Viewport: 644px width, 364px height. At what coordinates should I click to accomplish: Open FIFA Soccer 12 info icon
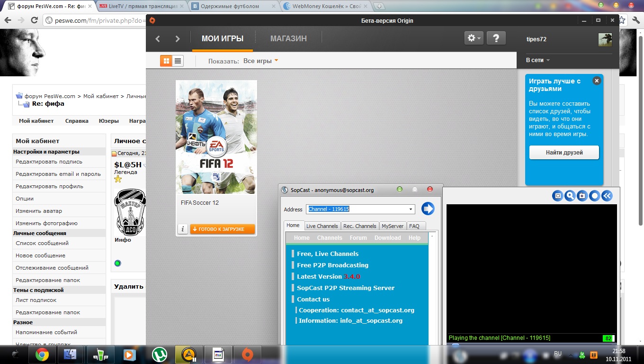[183, 229]
